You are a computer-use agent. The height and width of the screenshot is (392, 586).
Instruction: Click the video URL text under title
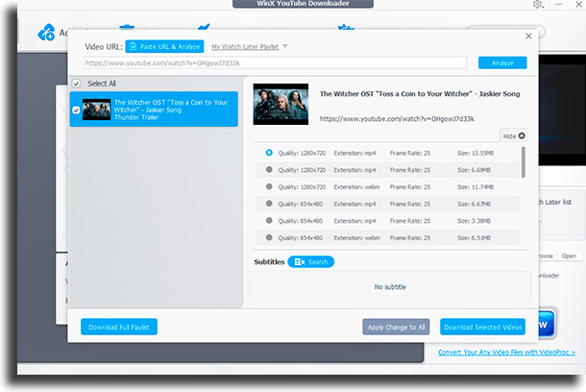coord(397,119)
